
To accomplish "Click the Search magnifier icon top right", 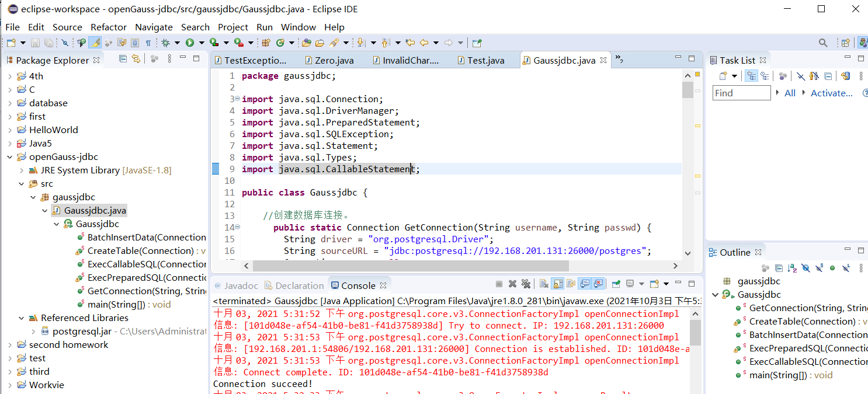I will tap(823, 43).
